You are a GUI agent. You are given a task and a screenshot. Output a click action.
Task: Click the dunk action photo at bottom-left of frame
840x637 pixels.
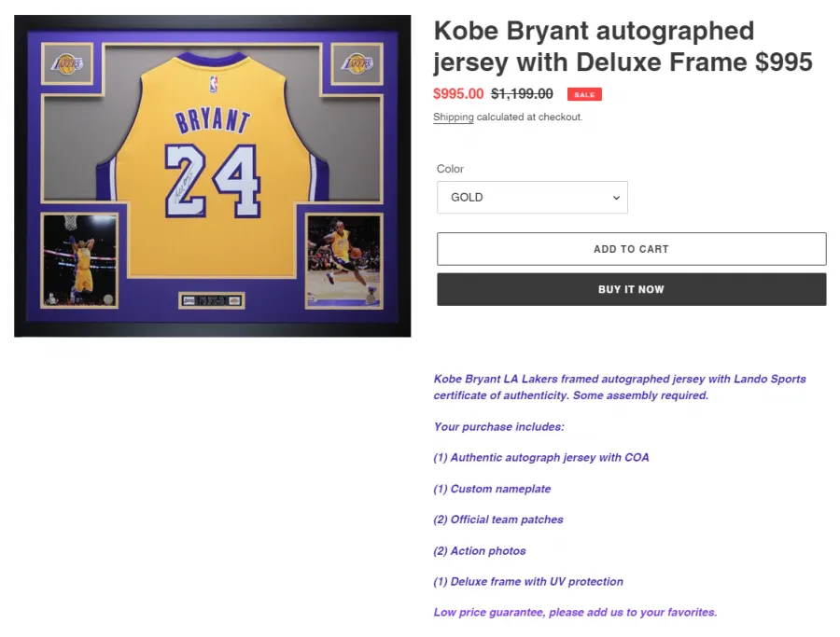click(79, 260)
